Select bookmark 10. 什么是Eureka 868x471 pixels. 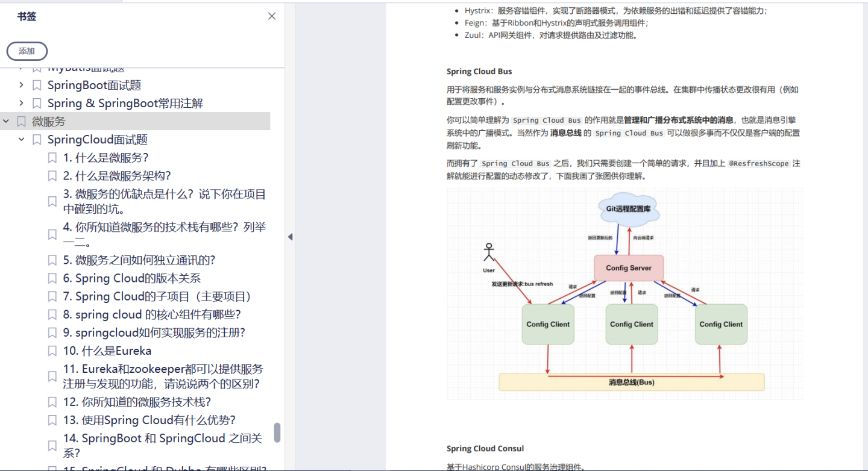[x=107, y=351]
